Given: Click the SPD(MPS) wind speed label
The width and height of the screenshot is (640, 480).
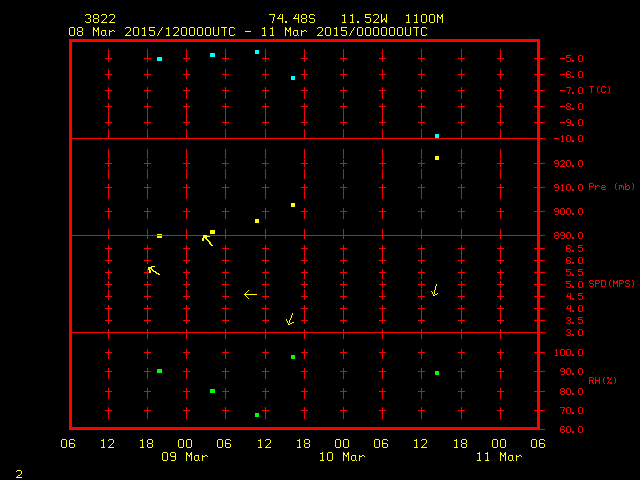Looking at the screenshot, I should [x=611, y=284].
